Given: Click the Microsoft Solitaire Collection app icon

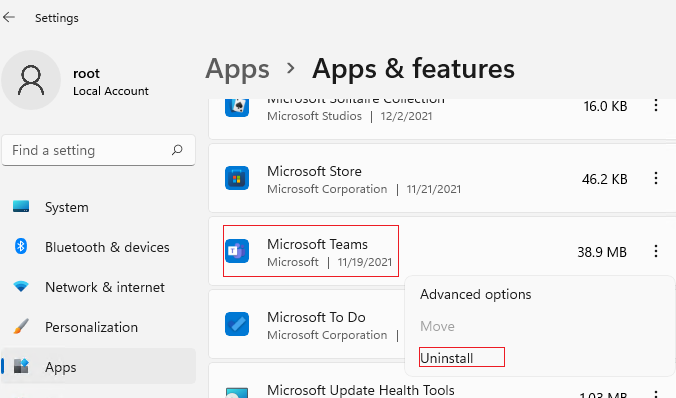Looking at the screenshot, I should coord(237,107).
